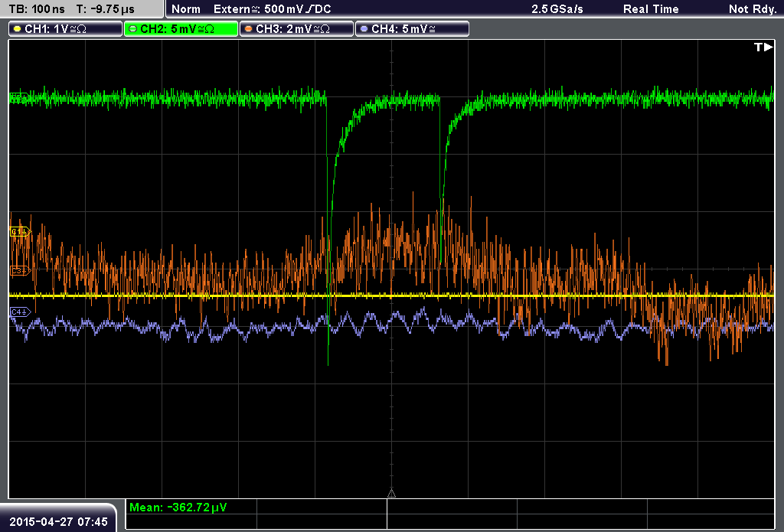The image size is (784, 532).
Task: Click the Norm trigger mode label
Action: pos(185,9)
